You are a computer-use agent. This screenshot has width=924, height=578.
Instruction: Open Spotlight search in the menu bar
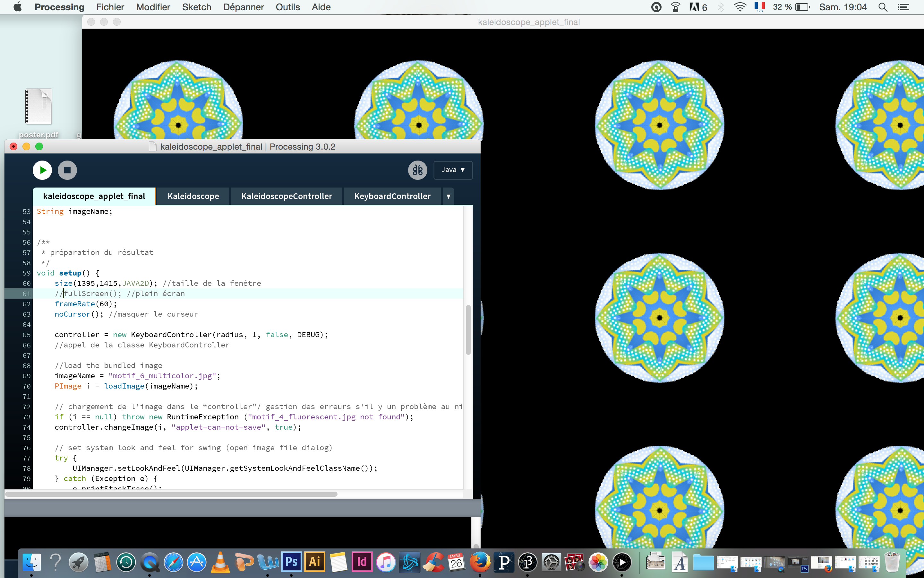pyautogui.click(x=882, y=7)
